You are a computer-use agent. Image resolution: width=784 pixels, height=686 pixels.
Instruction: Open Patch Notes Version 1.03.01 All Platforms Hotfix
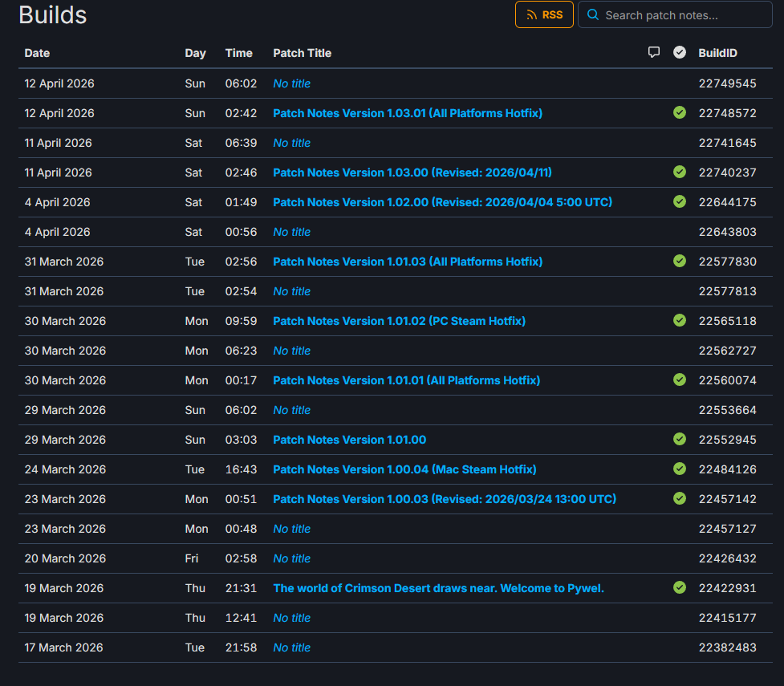[408, 113]
